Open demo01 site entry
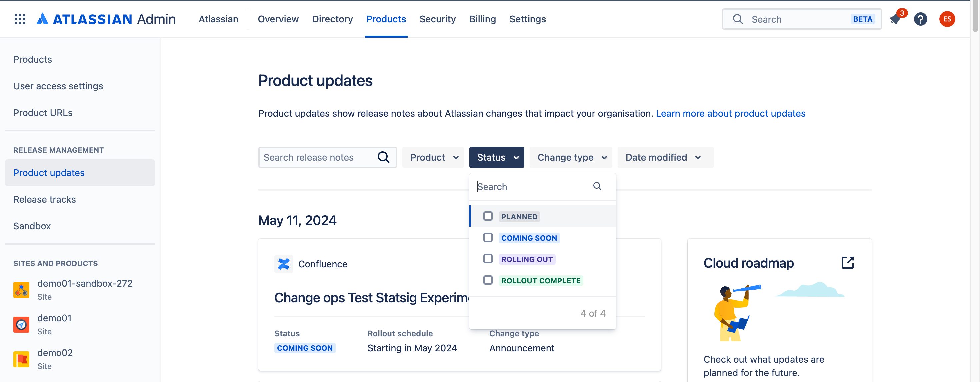The image size is (980, 382). pos(80,324)
